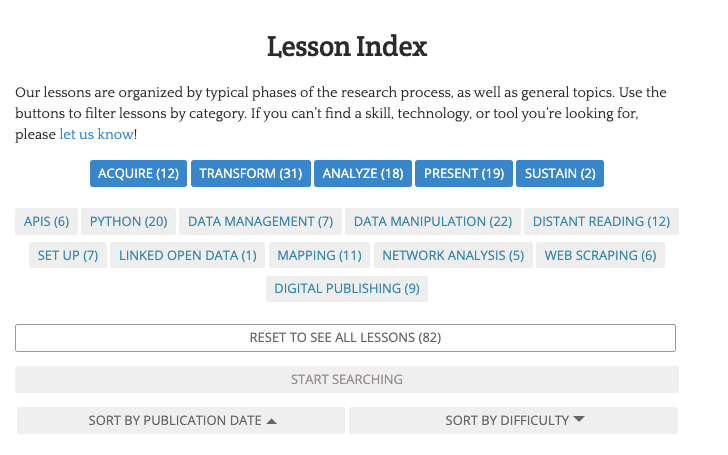Choose the Digital Publishing (9) topic

click(347, 289)
